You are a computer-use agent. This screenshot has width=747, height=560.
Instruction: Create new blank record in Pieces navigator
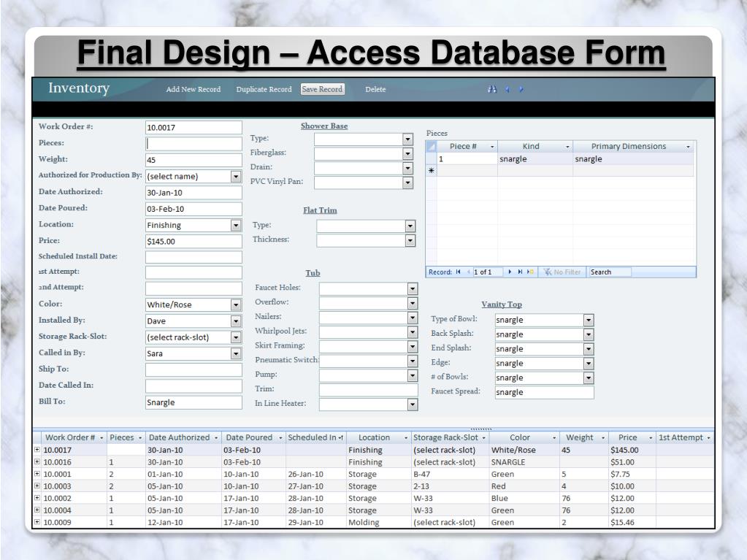point(531,272)
